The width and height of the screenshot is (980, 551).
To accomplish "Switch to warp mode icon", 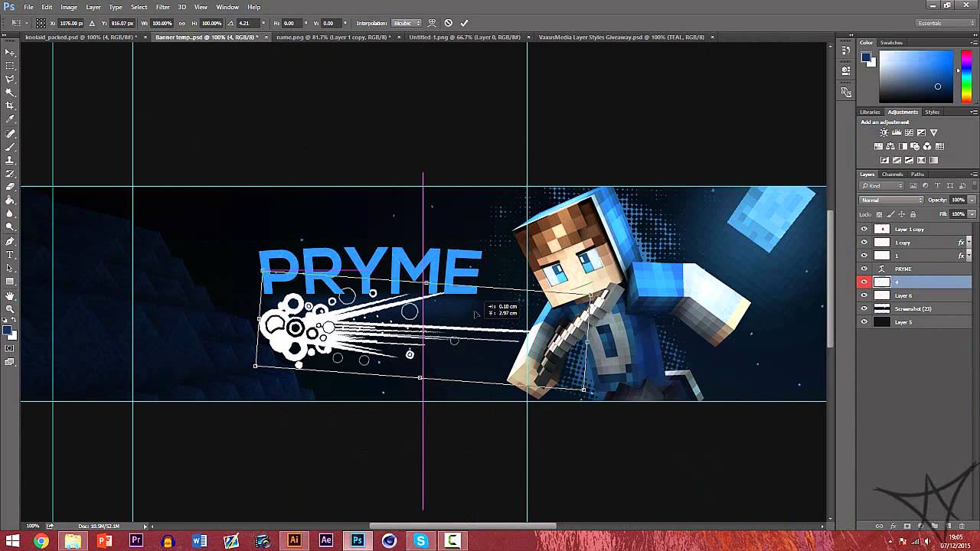I will click(432, 23).
